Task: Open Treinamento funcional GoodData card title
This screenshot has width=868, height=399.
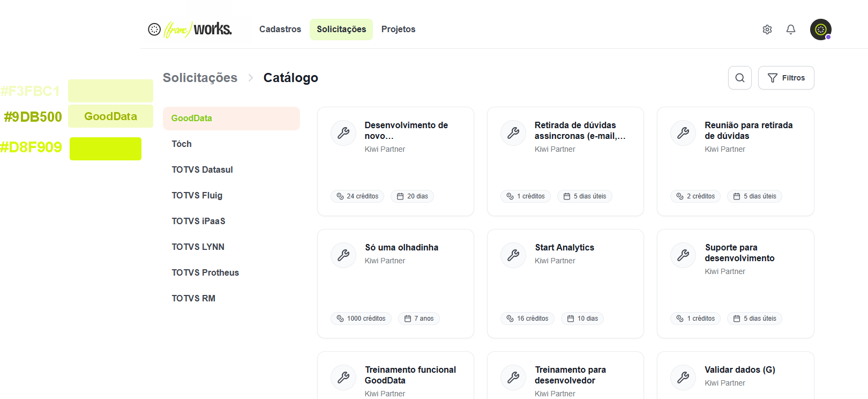Action: (x=410, y=375)
